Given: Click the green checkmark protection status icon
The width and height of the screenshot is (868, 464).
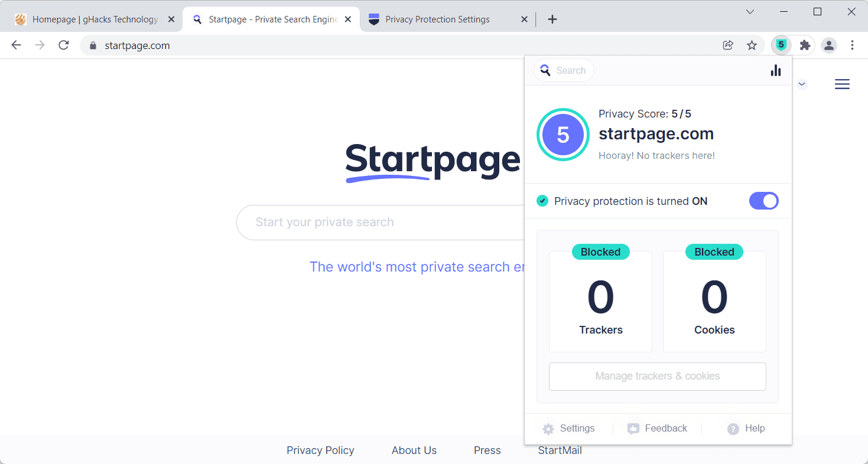Looking at the screenshot, I should pyautogui.click(x=542, y=201).
